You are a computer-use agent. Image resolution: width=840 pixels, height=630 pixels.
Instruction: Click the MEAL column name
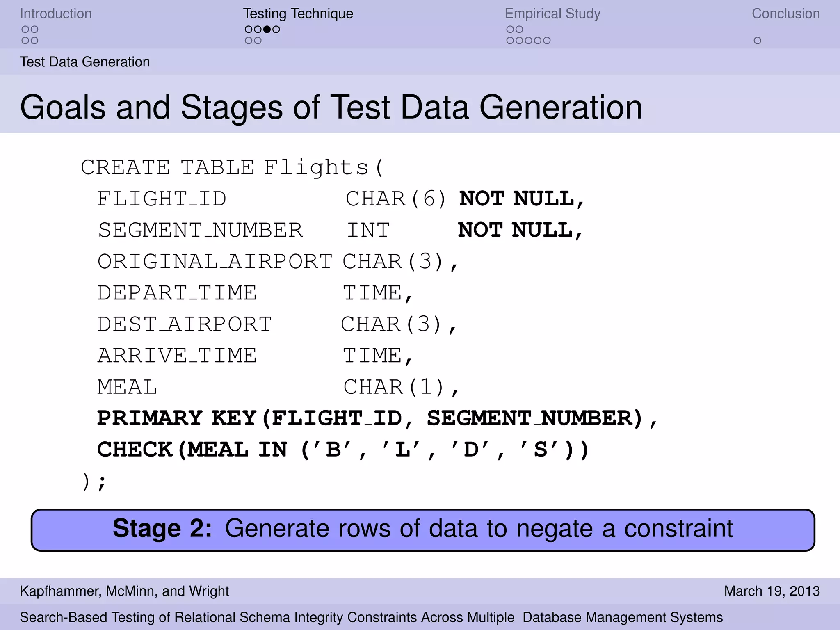pos(127,387)
